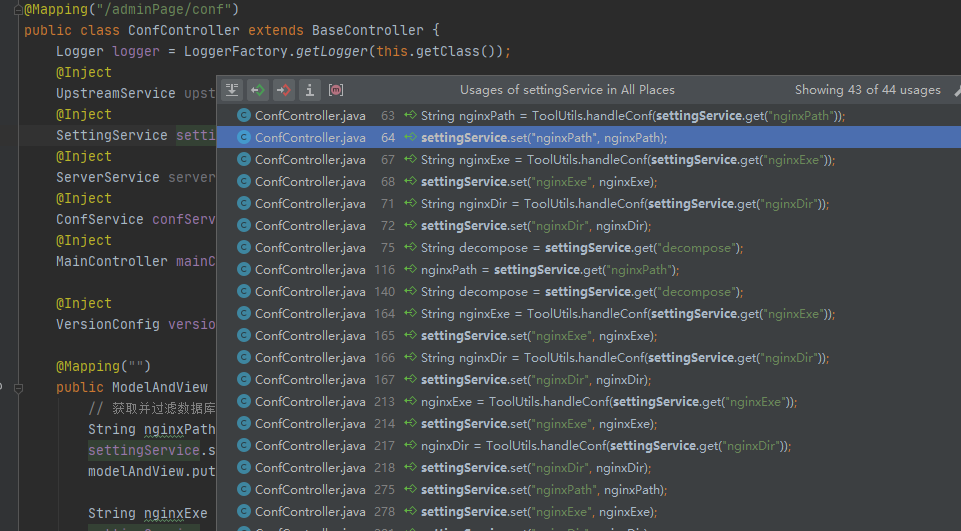Click access icon on line 275 usage row
The width and height of the screenshot is (961, 531).
point(411,489)
